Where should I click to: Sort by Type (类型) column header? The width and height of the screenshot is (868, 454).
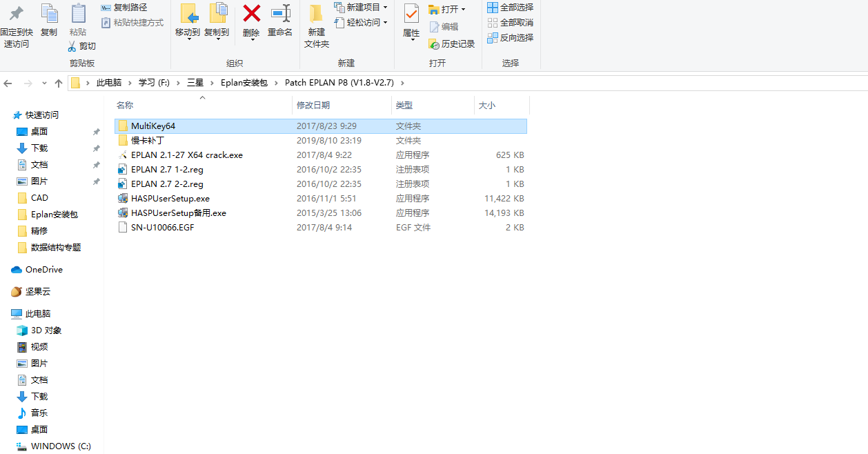click(x=404, y=106)
